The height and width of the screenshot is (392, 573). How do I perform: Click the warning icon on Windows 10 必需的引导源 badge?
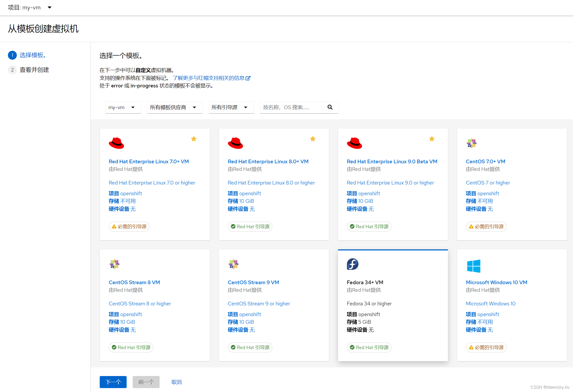coord(471,347)
